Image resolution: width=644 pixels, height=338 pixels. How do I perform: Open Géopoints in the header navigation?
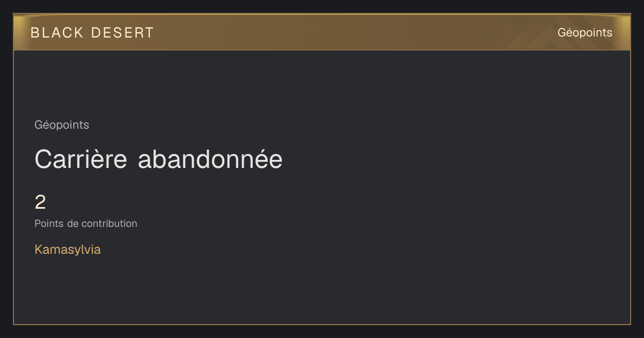click(585, 33)
